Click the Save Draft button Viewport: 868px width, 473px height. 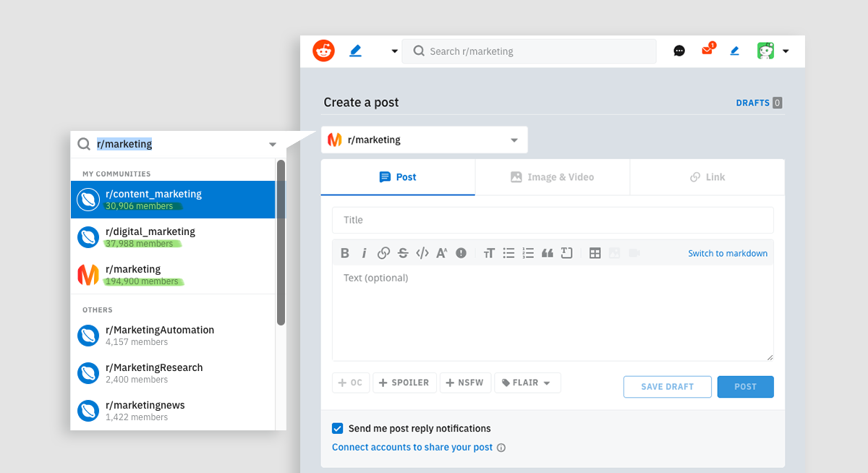[x=667, y=387]
